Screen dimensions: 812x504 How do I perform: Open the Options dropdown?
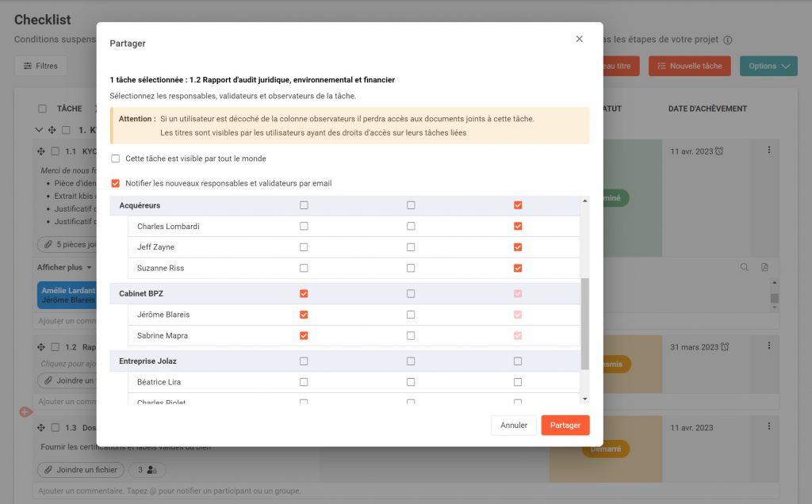point(768,67)
